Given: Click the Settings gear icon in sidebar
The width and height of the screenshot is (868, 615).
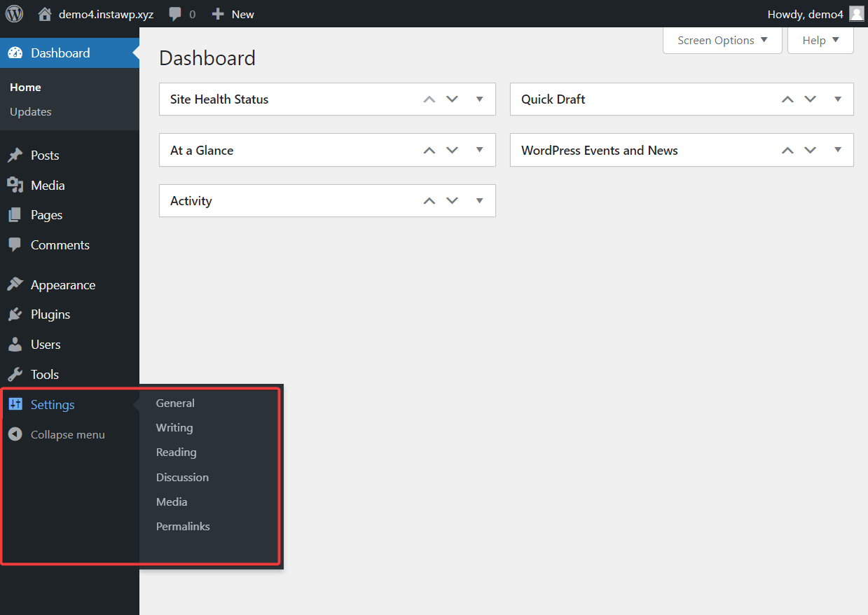Looking at the screenshot, I should point(15,404).
